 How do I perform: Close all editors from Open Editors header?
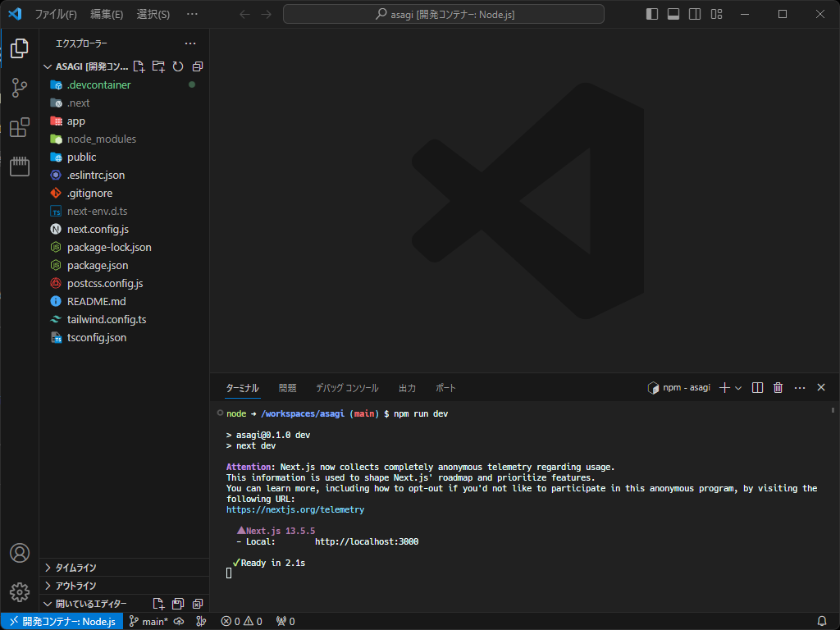[x=198, y=604]
